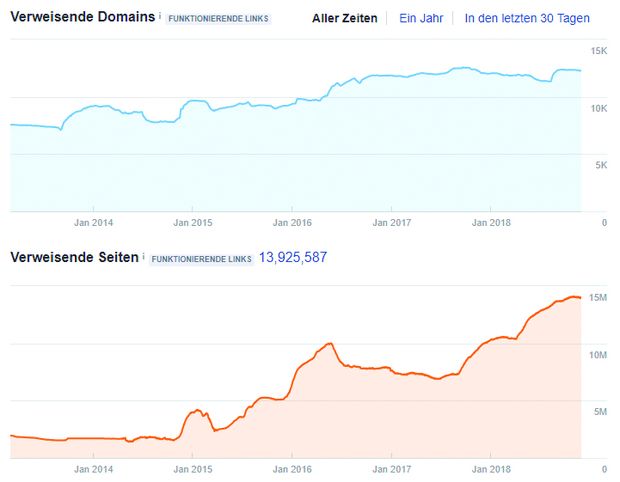620x482 pixels.
Task: Open the 13,925,587 referring pages link
Action: pos(293,257)
